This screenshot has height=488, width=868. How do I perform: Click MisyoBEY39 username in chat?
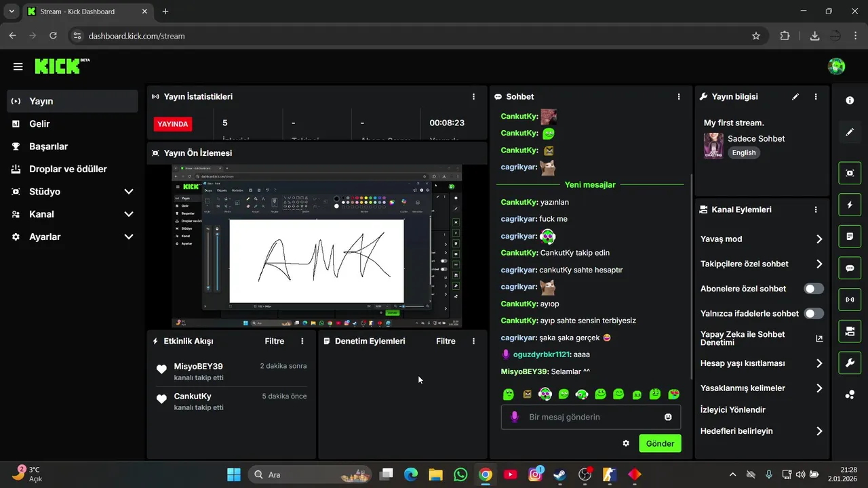click(x=524, y=371)
